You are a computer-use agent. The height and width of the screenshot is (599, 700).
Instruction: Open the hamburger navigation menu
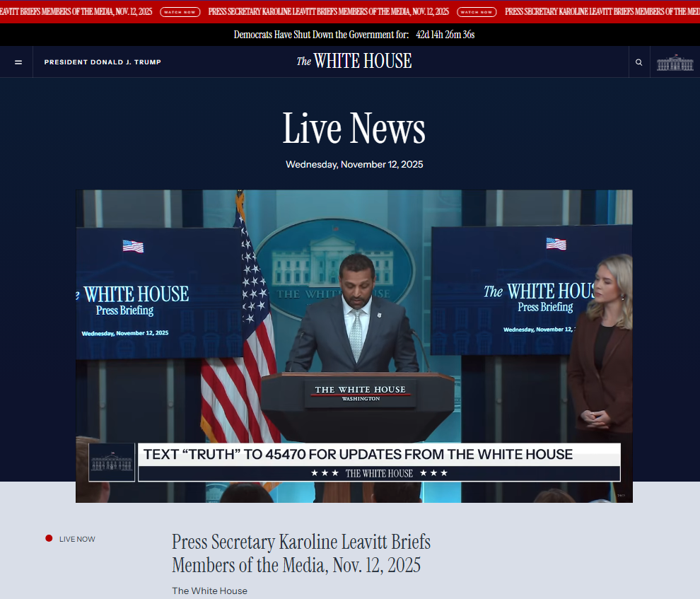pyautogui.click(x=18, y=62)
